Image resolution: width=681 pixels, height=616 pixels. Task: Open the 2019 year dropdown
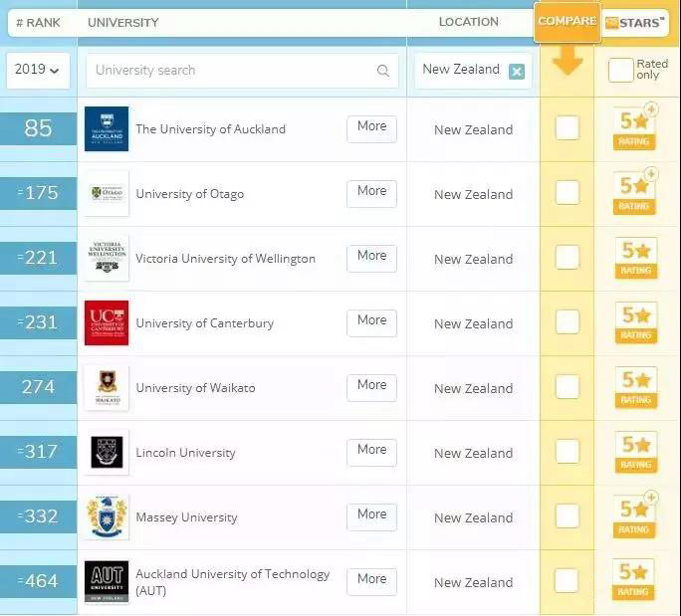(x=38, y=71)
